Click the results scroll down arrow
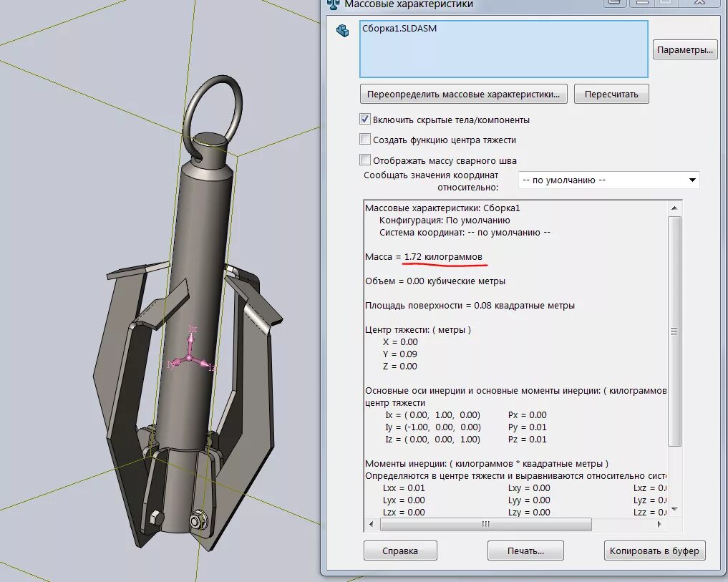This screenshot has width=728, height=582. click(674, 510)
